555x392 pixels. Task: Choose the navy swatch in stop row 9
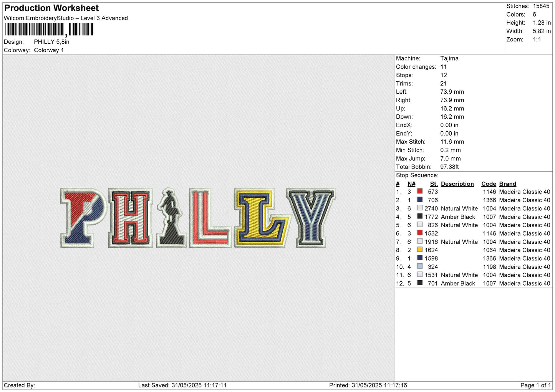pyautogui.click(x=420, y=258)
